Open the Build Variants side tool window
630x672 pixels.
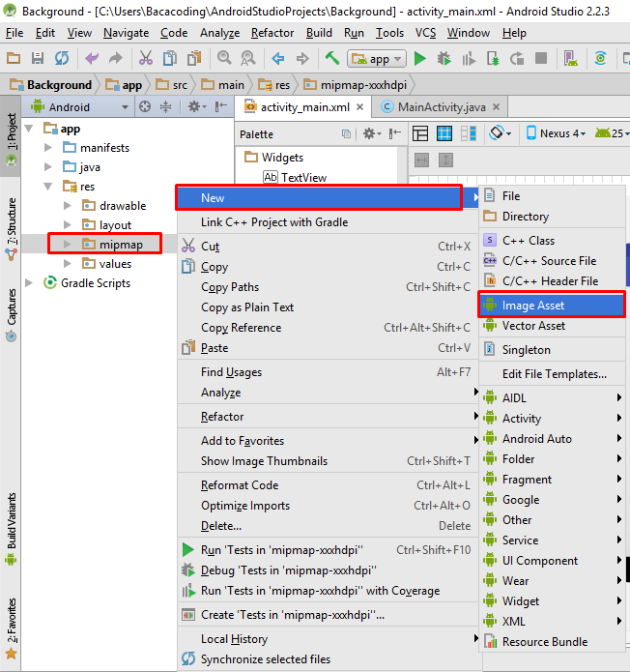[x=11, y=528]
